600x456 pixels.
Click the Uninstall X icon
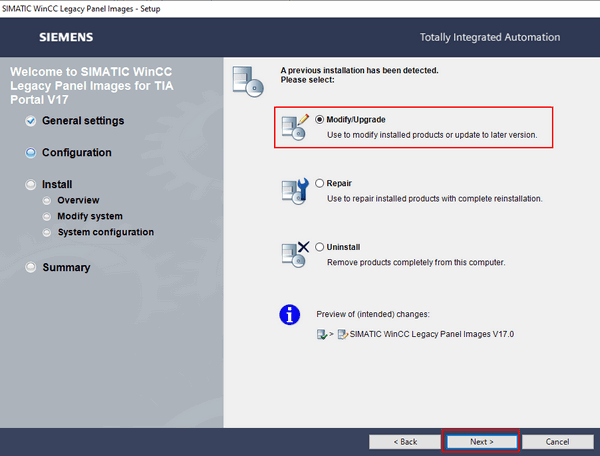click(295, 254)
